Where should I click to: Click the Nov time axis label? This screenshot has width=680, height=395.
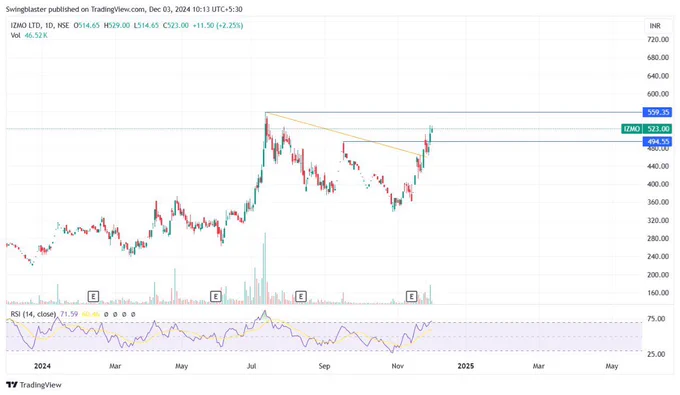coord(398,366)
